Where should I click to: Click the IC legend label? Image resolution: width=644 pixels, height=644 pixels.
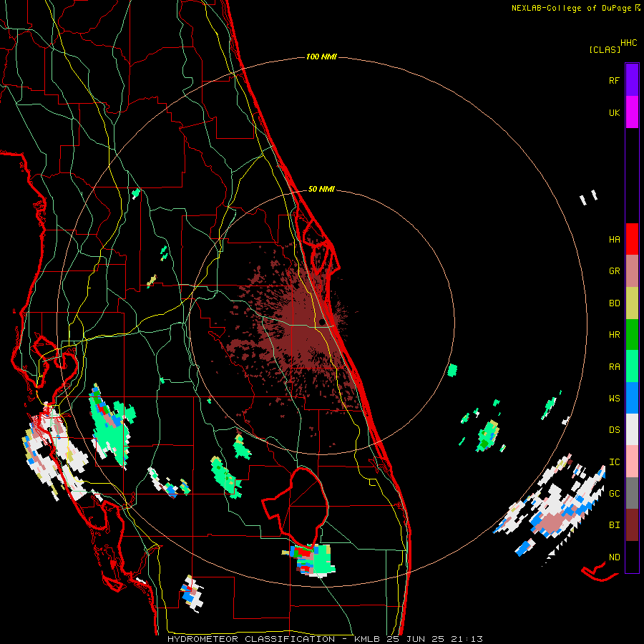[614, 462]
